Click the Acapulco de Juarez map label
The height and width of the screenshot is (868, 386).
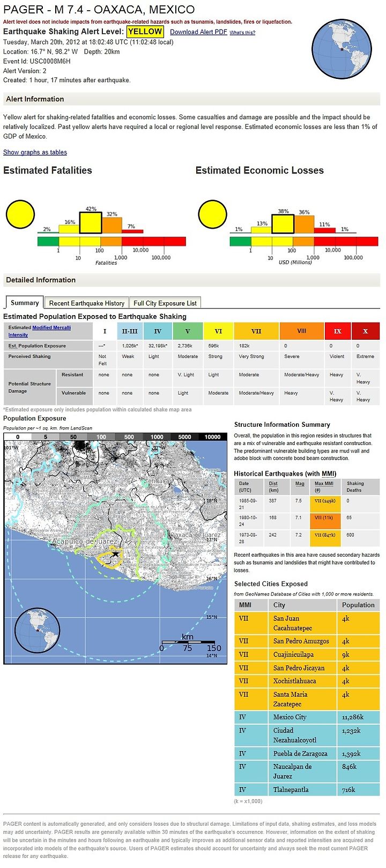(84, 542)
